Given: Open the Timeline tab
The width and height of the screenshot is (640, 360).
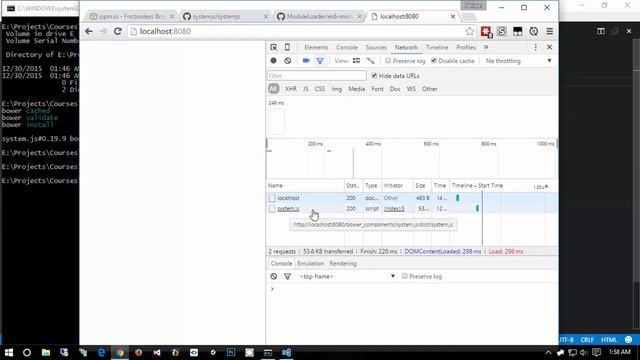Looking at the screenshot, I should tap(437, 47).
